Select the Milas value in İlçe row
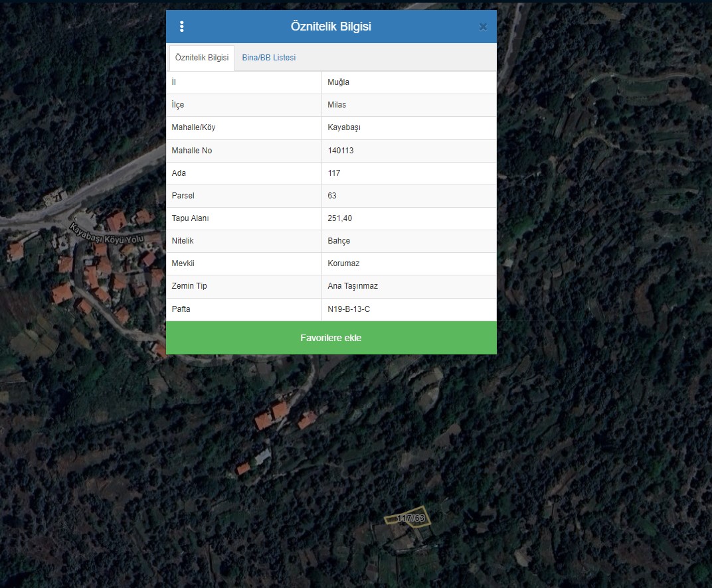712x588 pixels. (337, 105)
